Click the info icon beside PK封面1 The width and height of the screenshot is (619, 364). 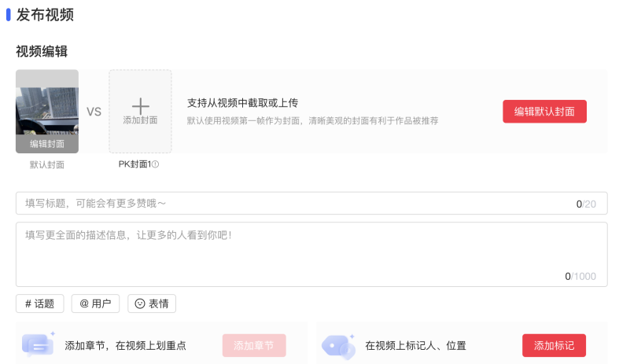pos(156,164)
